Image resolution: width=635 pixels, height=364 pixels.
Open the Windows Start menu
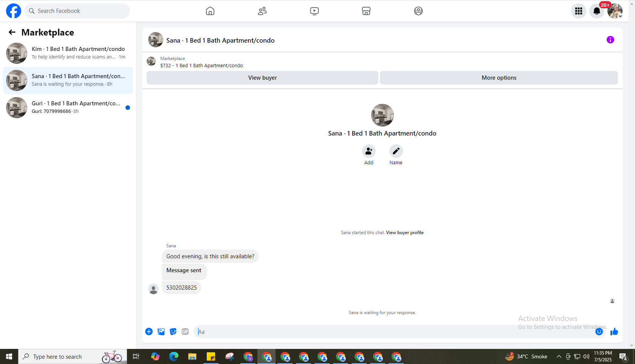point(9,356)
